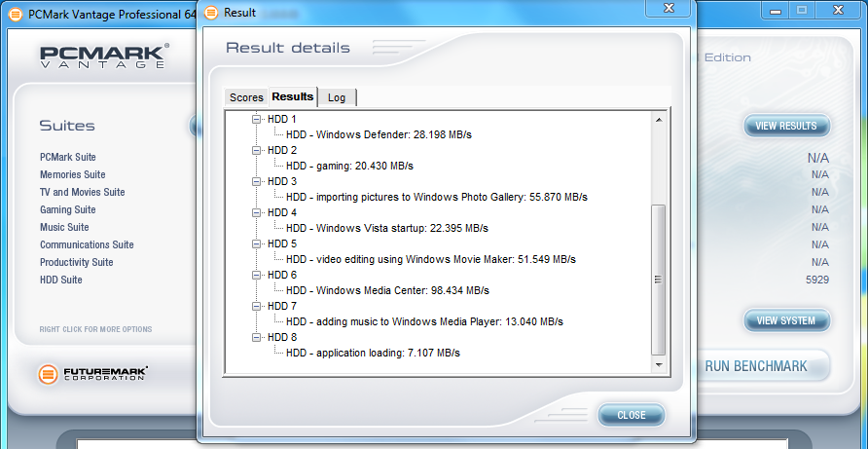The width and height of the screenshot is (868, 449).
Task: Click the scroll down arrow in results list
Action: [x=658, y=364]
